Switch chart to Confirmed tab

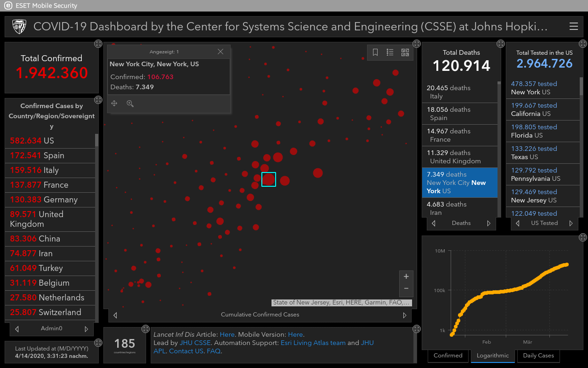(x=448, y=356)
